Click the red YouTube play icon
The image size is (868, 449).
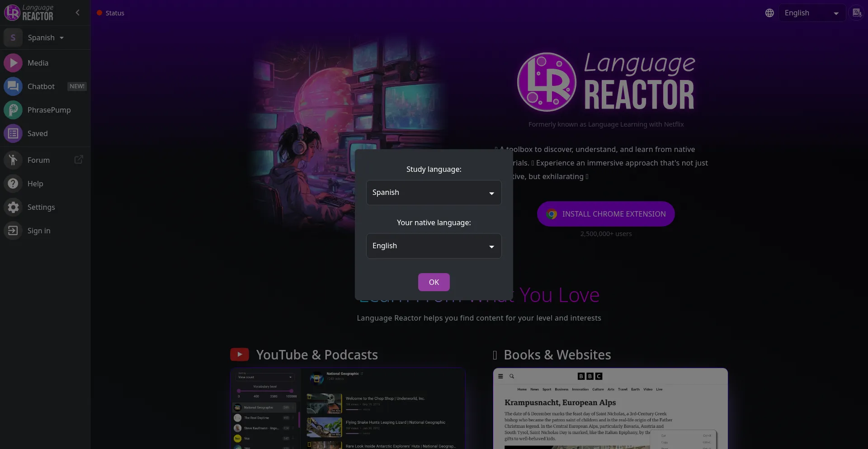tap(240, 354)
